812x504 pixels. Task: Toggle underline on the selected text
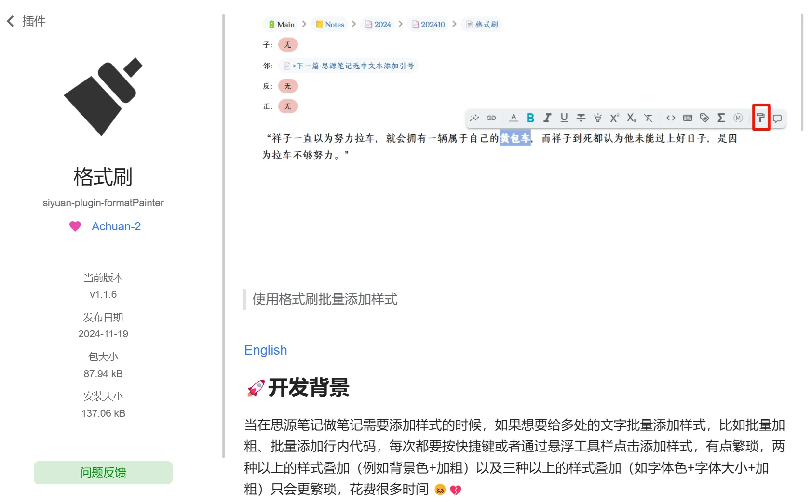click(564, 118)
